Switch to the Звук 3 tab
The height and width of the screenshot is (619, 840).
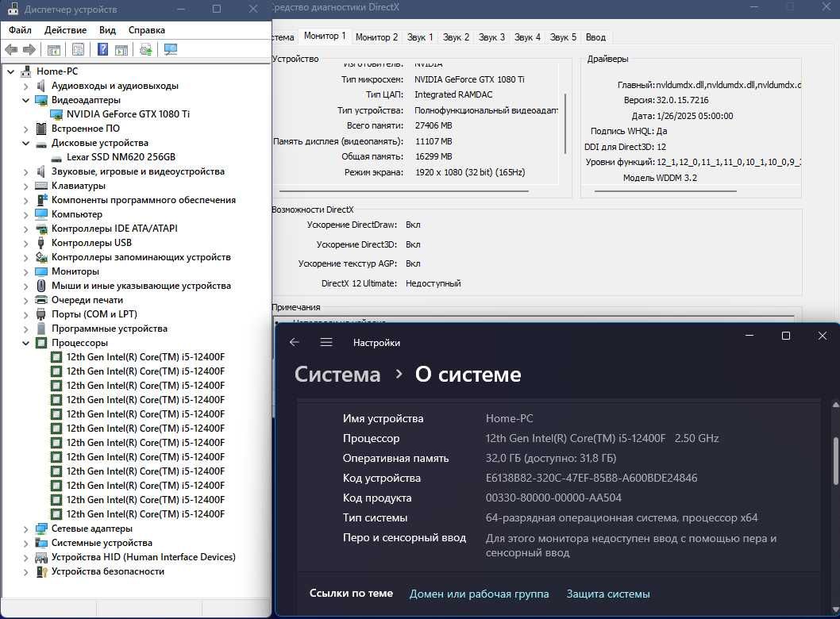point(491,37)
